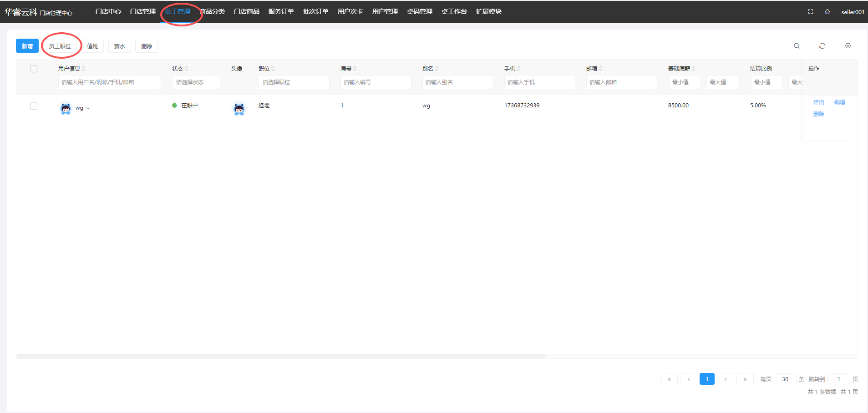Click wg's avatar in the 头像 column

pos(239,109)
